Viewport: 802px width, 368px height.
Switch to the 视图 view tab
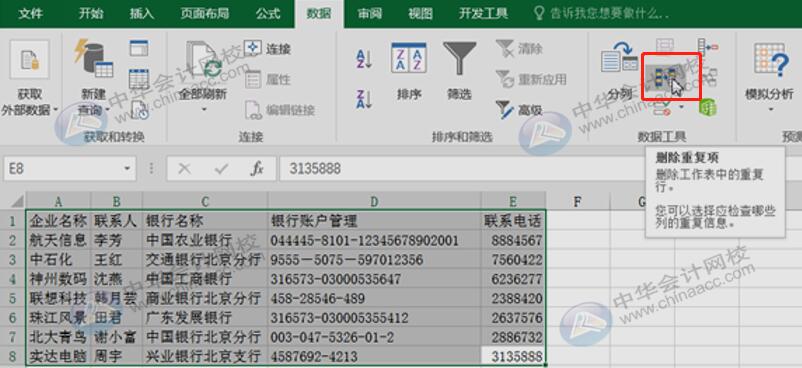(420, 14)
